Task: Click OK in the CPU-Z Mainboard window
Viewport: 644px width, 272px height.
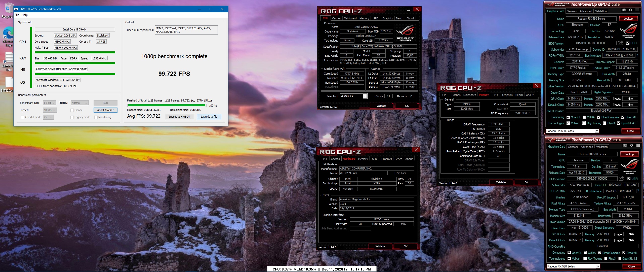Action: click(406, 246)
